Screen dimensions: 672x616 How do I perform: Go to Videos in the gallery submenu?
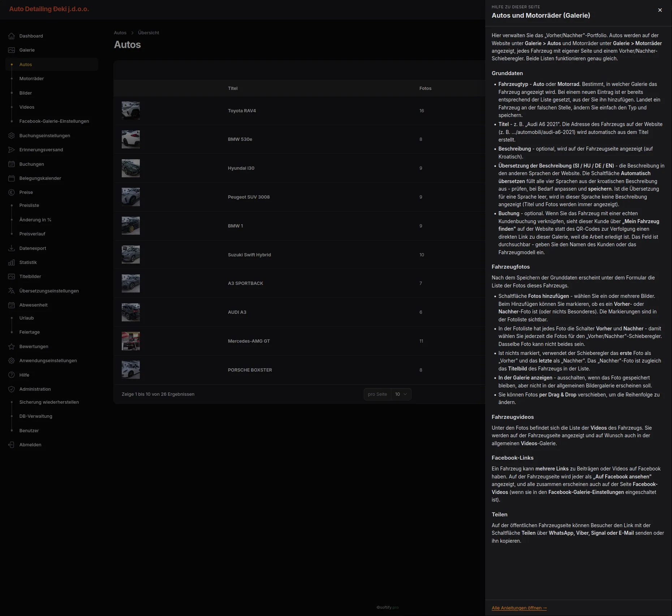tap(27, 107)
